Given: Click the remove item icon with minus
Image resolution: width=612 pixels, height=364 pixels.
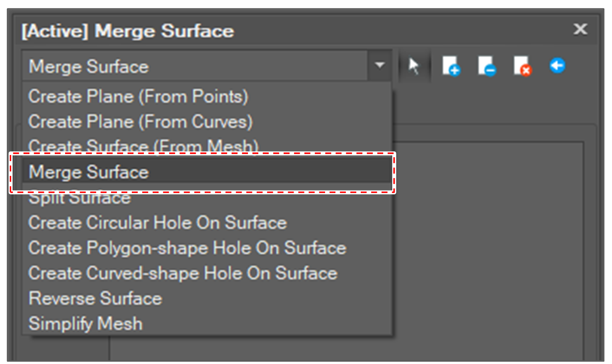Looking at the screenshot, I should tap(486, 66).
